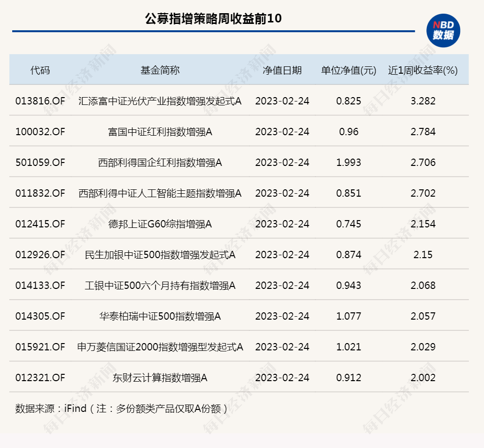The image size is (484, 448).
Task: Click fund code 012321.OF
Action: coord(40,377)
